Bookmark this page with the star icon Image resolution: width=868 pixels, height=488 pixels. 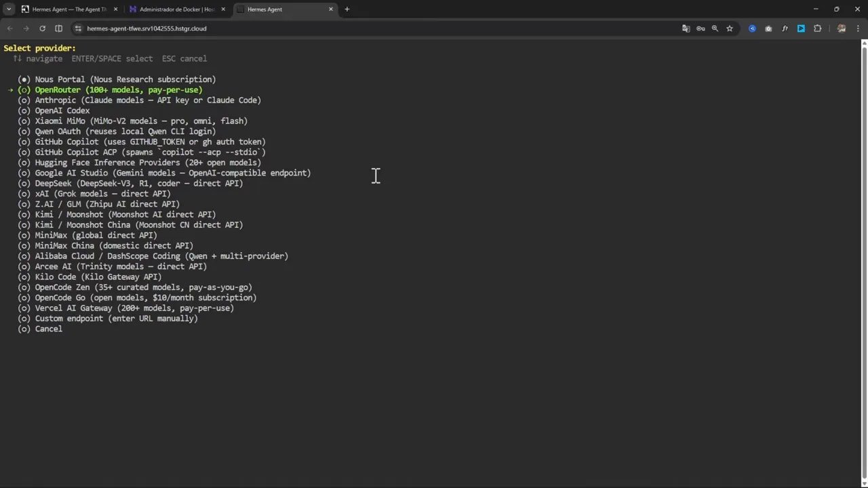(730, 28)
